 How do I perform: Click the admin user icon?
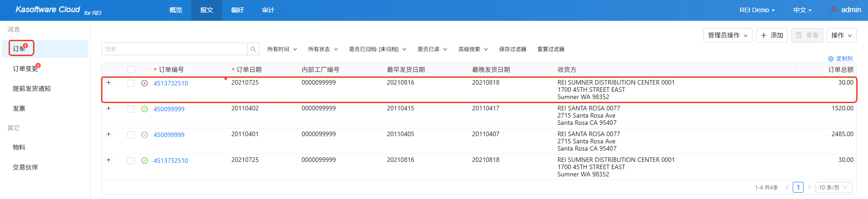pos(834,9)
